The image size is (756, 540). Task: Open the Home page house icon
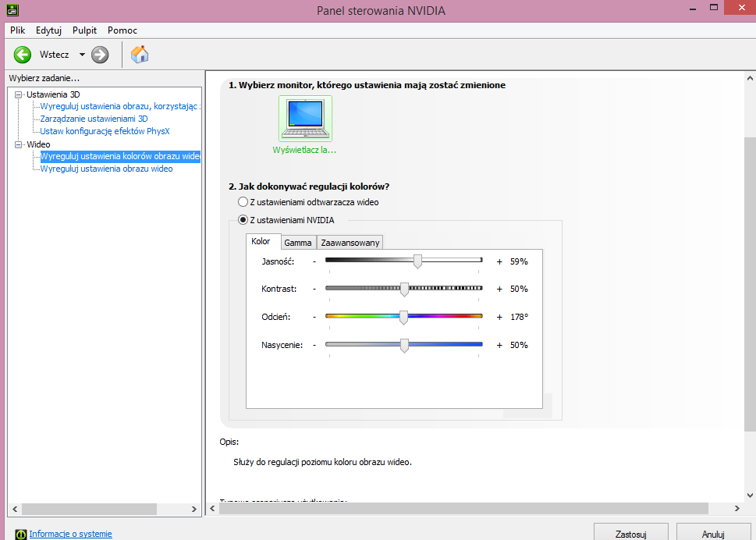point(140,55)
